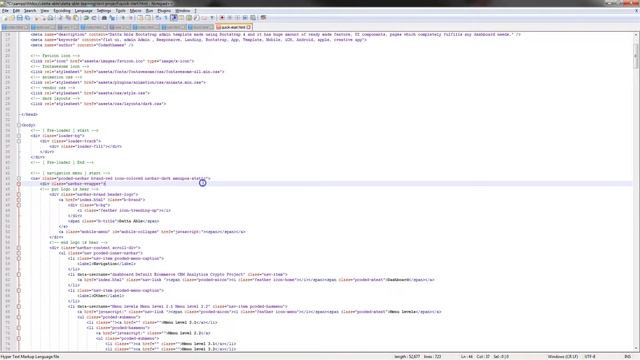Screen dimensions: 640x360
Task: Click the Copy toolbar icon
Action: click(69, 18)
